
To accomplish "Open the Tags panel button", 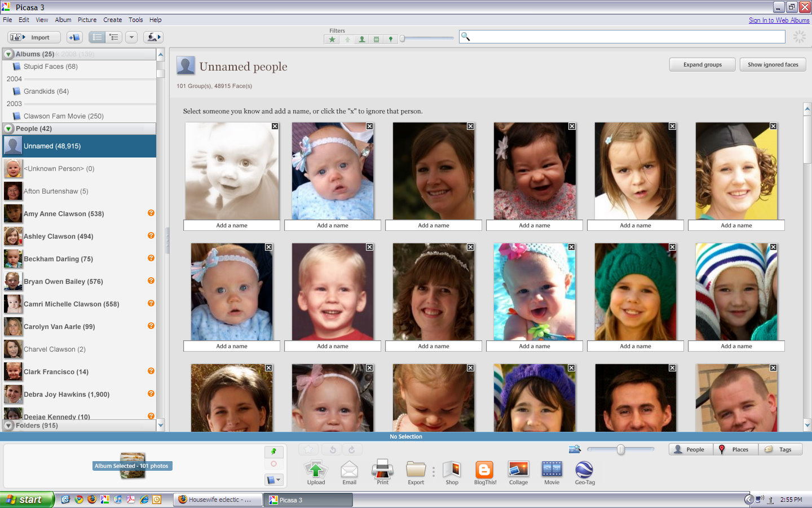I will point(780,449).
